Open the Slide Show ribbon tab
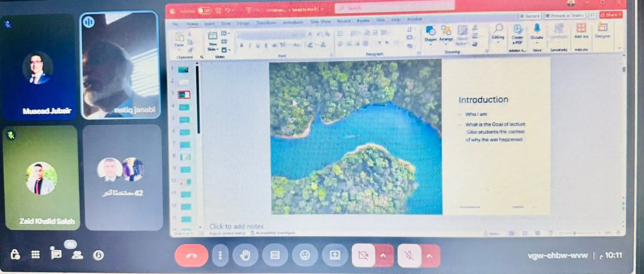 (320, 22)
